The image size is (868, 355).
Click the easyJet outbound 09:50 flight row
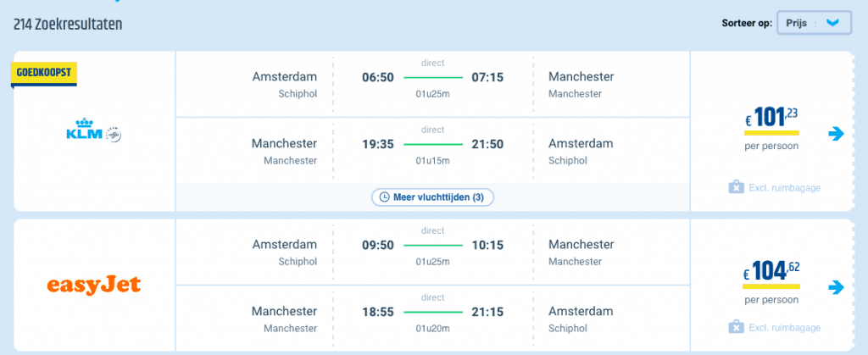tap(432, 252)
